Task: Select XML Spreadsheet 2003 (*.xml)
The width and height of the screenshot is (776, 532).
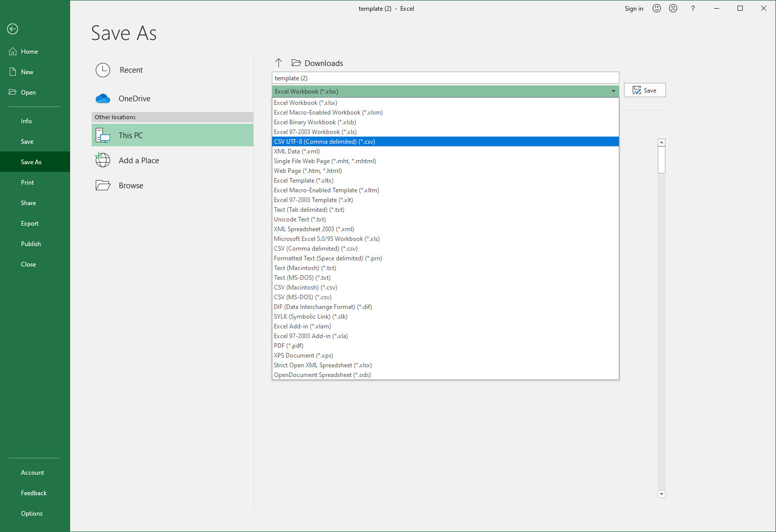Action: click(445, 229)
